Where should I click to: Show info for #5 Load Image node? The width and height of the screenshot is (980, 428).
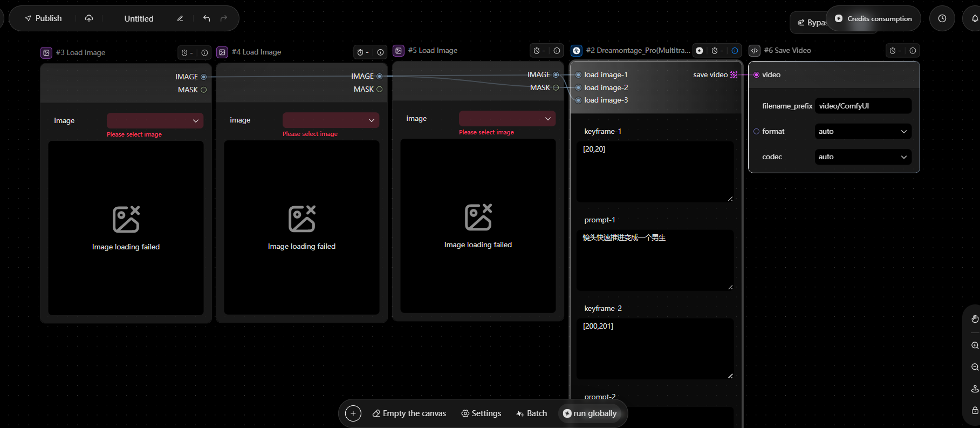tap(557, 51)
